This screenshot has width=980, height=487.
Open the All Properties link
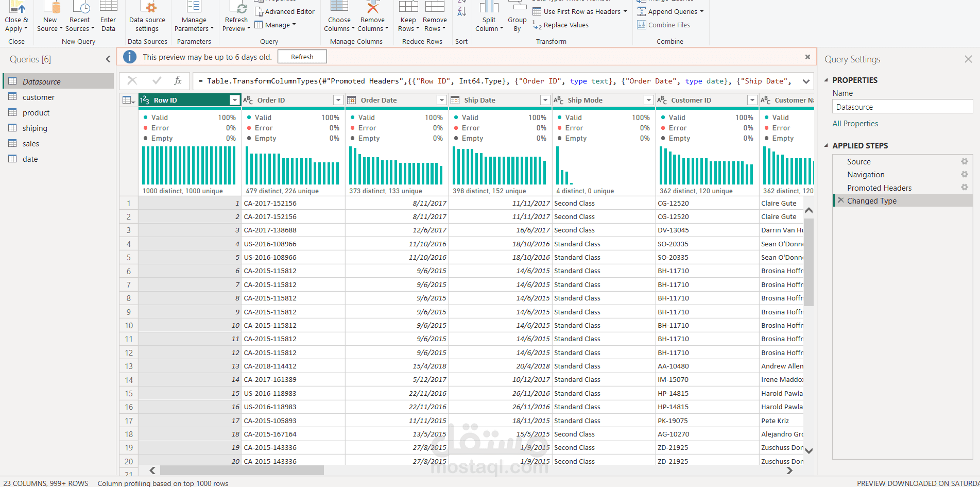(855, 124)
